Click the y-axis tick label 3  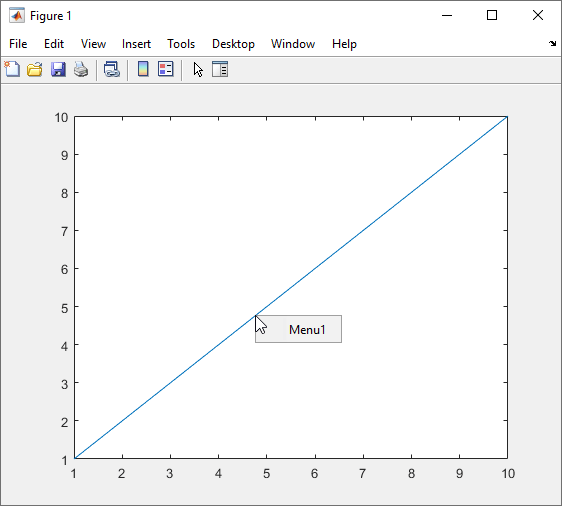click(x=65, y=385)
